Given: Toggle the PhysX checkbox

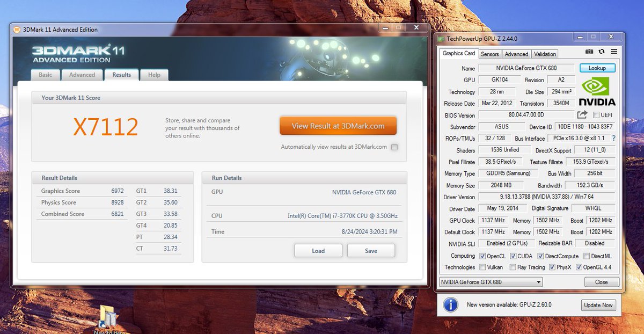Looking at the screenshot, I should (551, 267).
